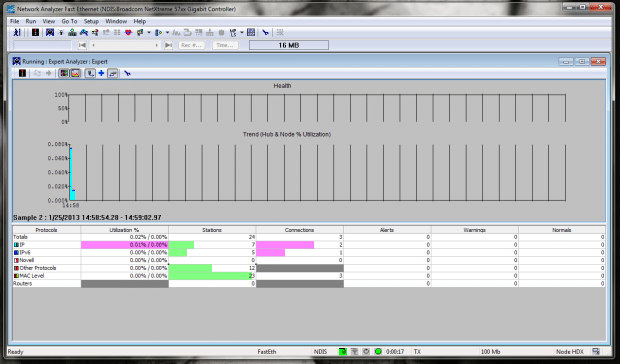Screen dimensions: 620x364
Task: Toggle the phone-style button in Expert toolbar
Action: pyautogui.click(x=90, y=73)
